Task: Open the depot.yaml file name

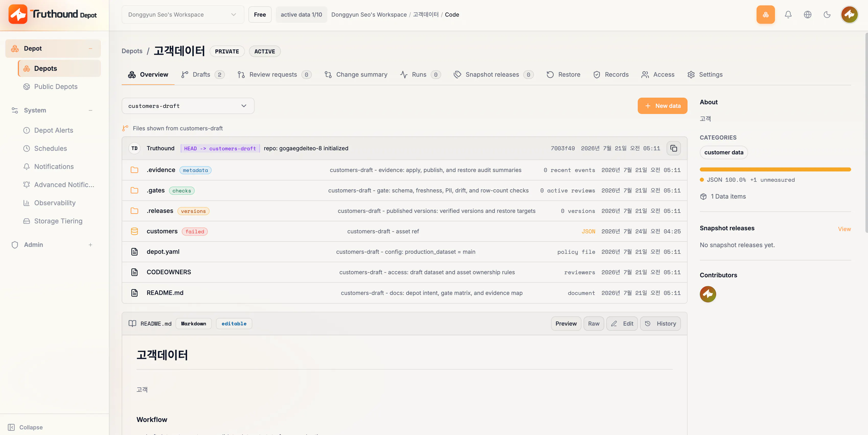Action: [x=163, y=252]
